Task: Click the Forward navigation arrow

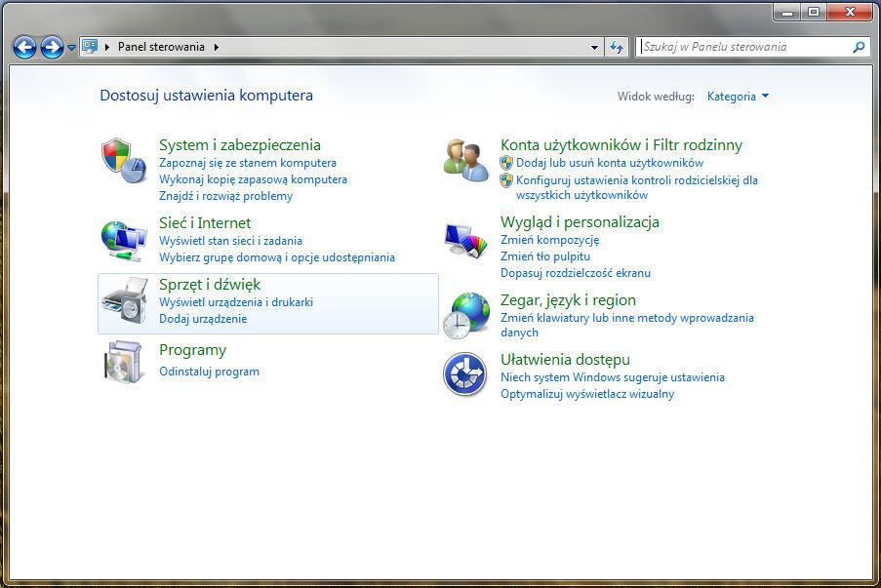Action: (53, 47)
